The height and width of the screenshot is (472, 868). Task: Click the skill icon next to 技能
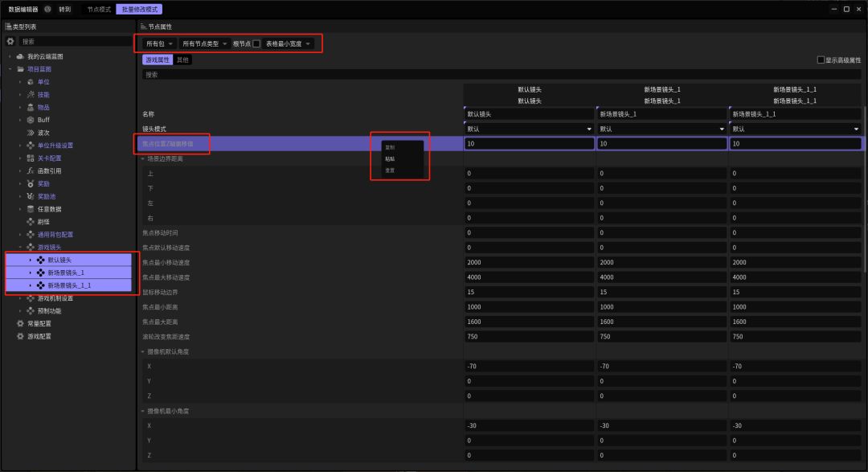coord(31,95)
